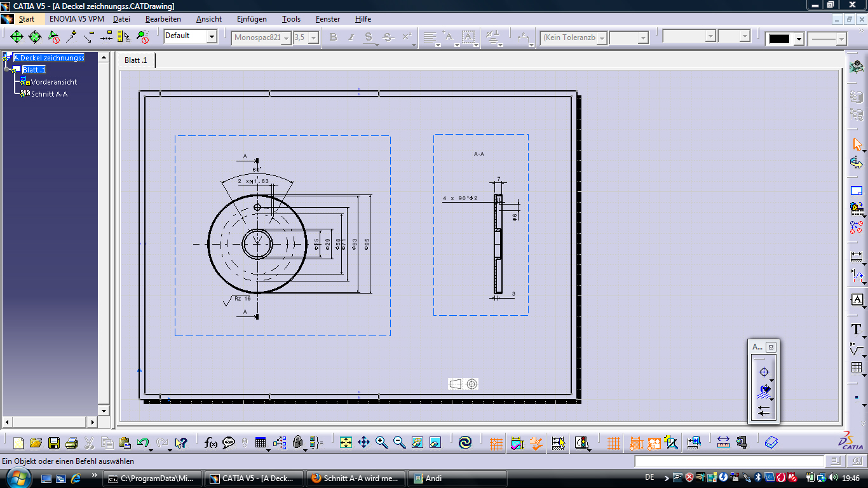Click the roughness symbol icon in right toolbar
Screen dimensions: 868x488
[x=857, y=348]
